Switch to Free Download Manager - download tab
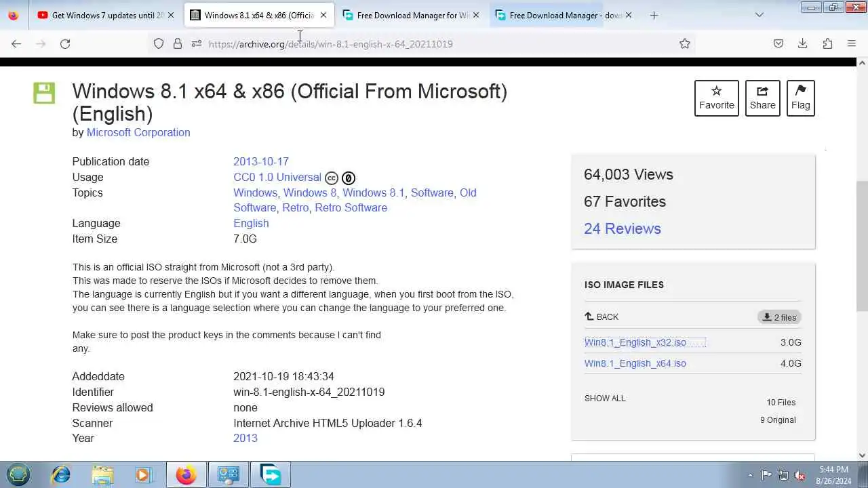Screen dimensions: 868x488 pyautogui.click(x=564, y=15)
